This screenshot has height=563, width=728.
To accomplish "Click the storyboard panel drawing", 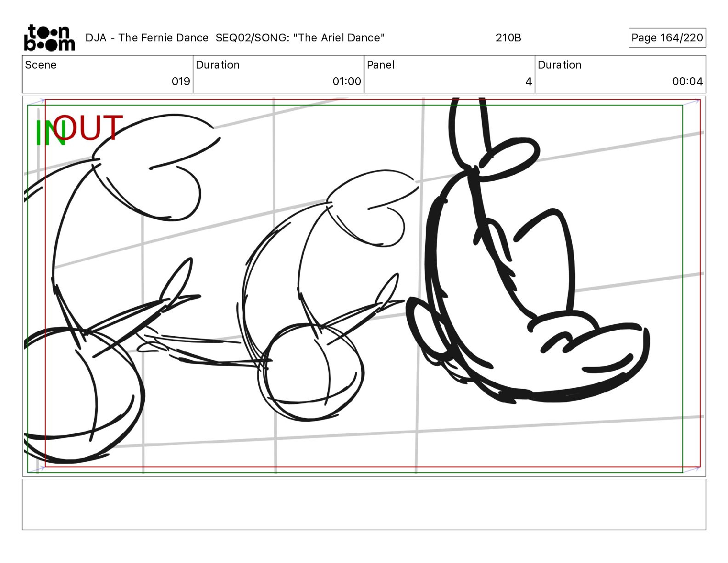I will click(x=364, y=286).
